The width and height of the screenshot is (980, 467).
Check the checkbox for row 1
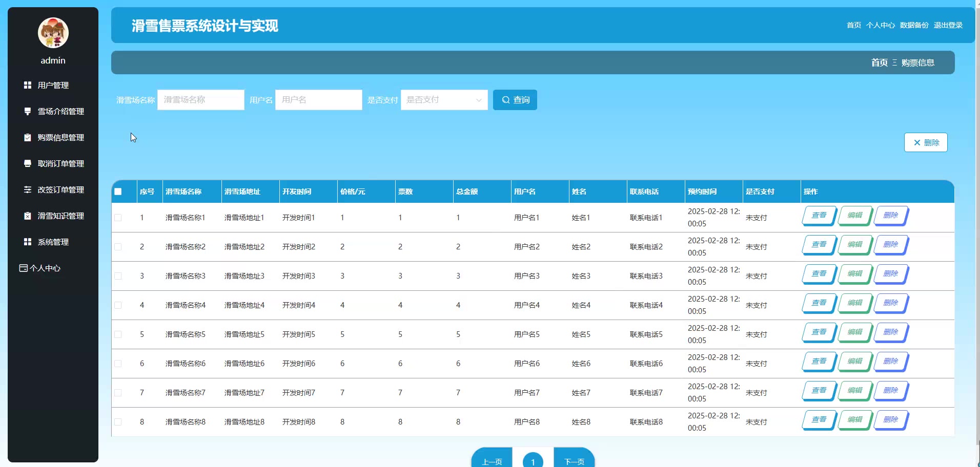(118, 218)
